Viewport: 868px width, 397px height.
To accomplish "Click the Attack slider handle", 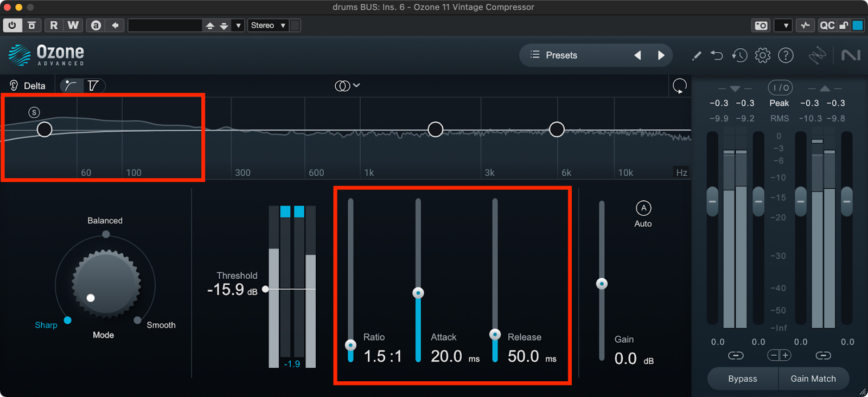I will [x=418, y=293].
